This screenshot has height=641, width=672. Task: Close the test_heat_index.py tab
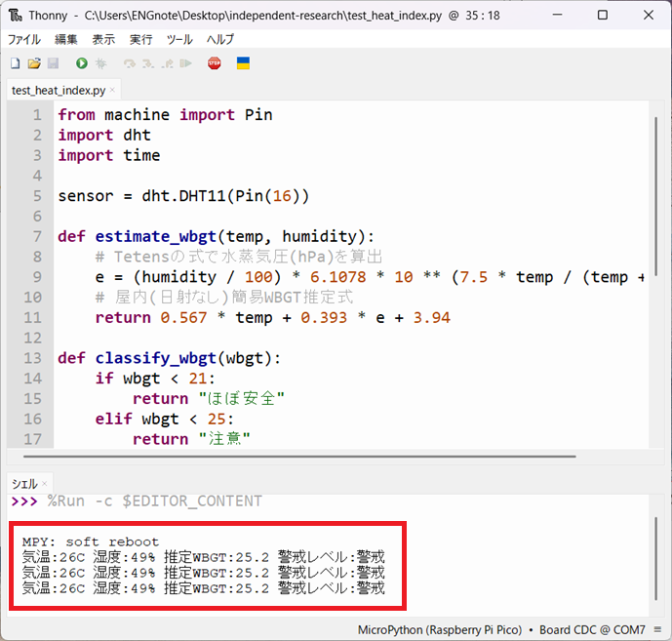pos(113,90)
